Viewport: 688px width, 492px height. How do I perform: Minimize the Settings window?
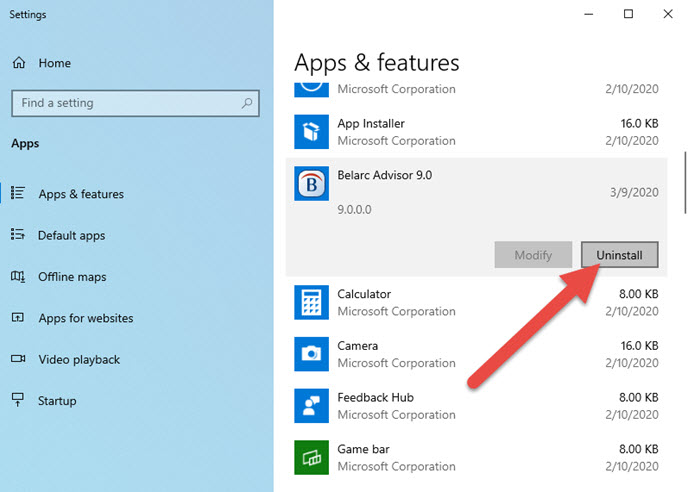[x=589, y=14]
